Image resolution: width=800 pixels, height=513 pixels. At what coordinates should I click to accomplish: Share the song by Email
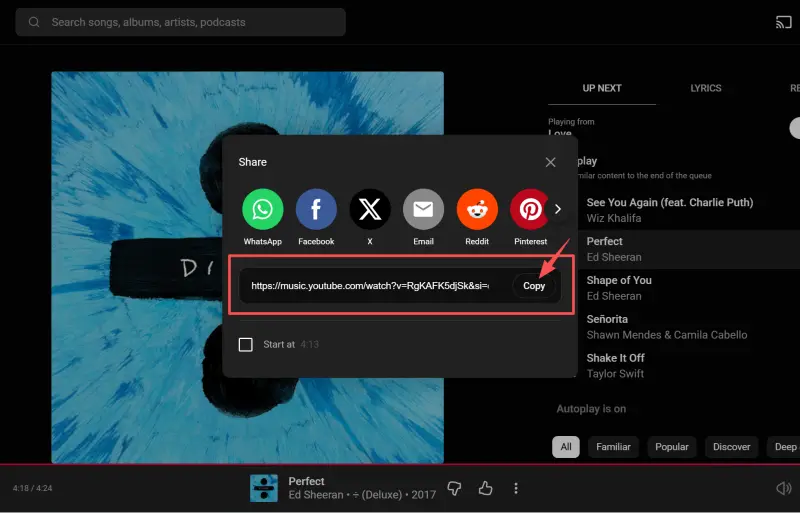tap(423, 209)
